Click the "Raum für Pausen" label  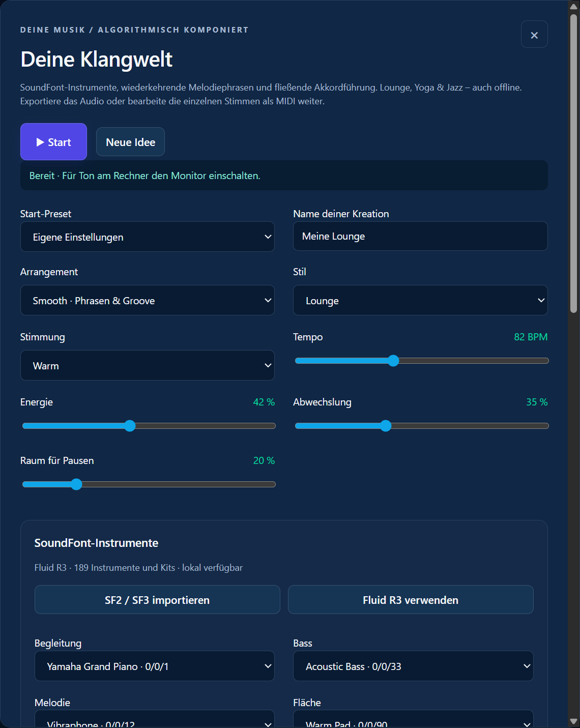[57, 460]
